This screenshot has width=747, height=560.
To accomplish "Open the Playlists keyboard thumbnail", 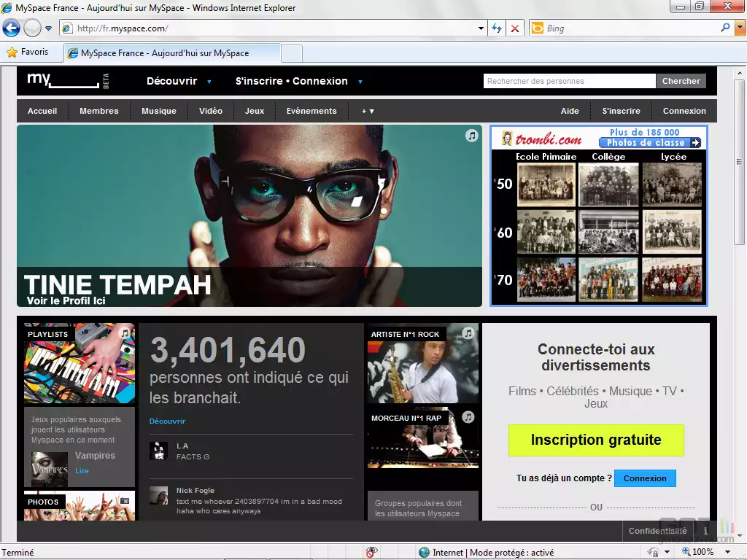I will click(x=80, y=363).
